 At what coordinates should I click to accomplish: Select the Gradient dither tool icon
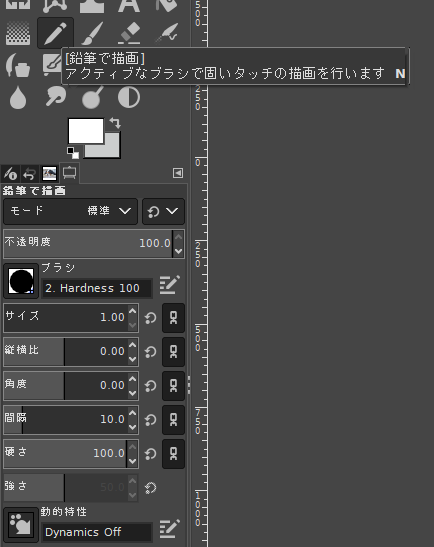click(18, 33)
